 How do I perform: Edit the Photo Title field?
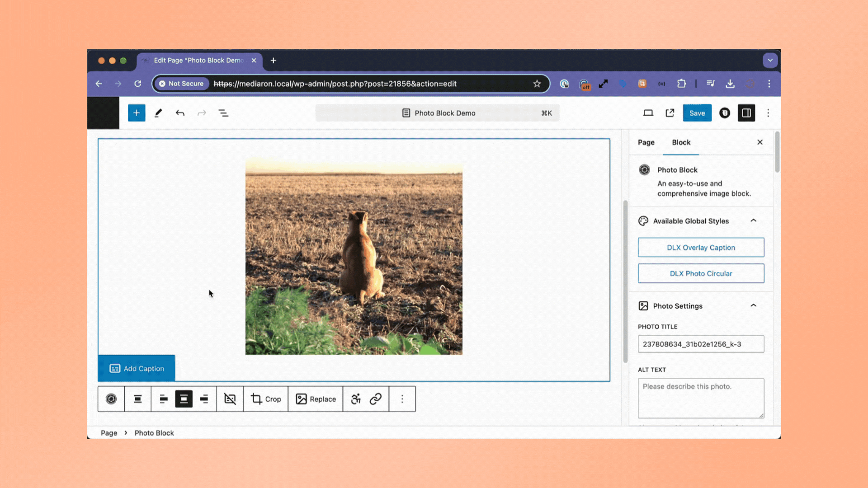click(x=701, y=344)
